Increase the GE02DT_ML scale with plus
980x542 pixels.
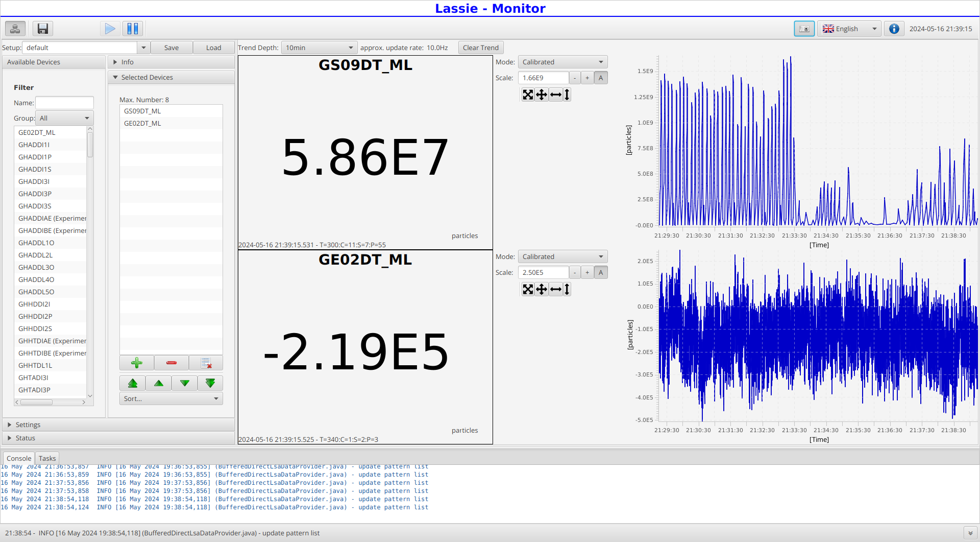[x=587, y=272]
